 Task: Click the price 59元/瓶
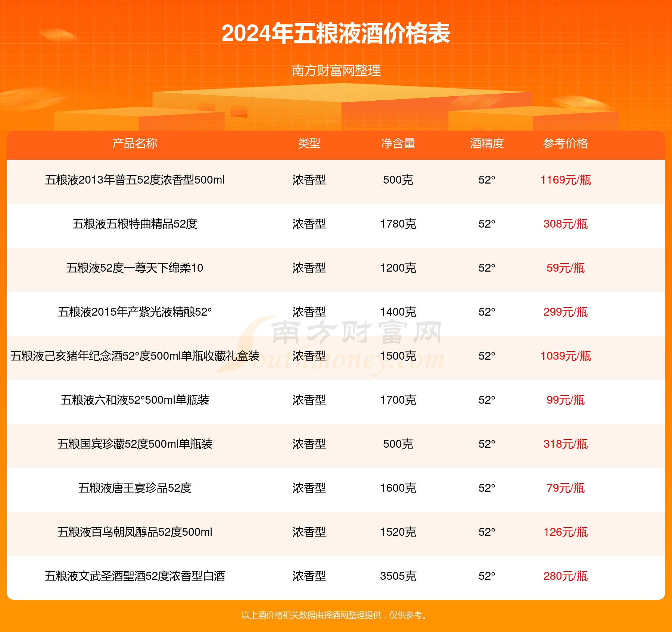(x=566, y=268)
